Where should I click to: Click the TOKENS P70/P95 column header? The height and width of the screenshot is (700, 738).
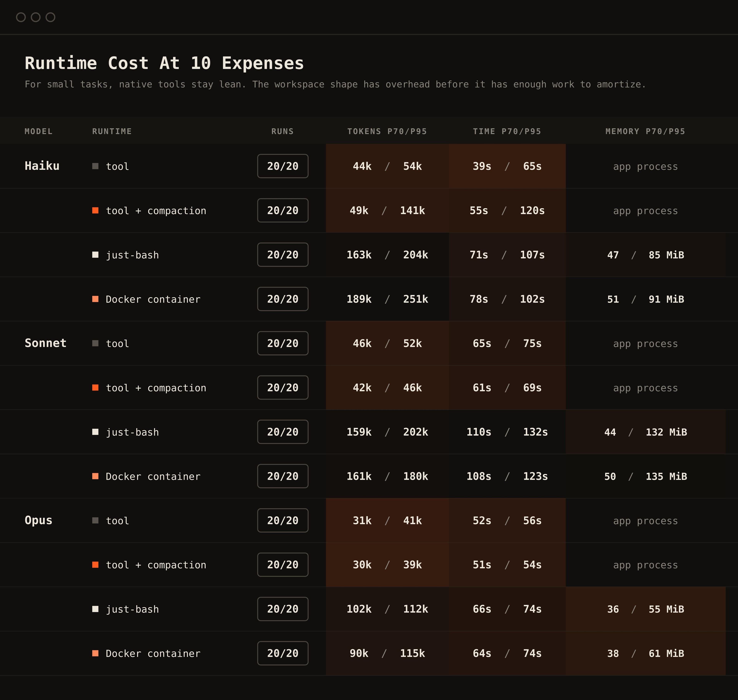pyautogui.click(x=387, y=131)
